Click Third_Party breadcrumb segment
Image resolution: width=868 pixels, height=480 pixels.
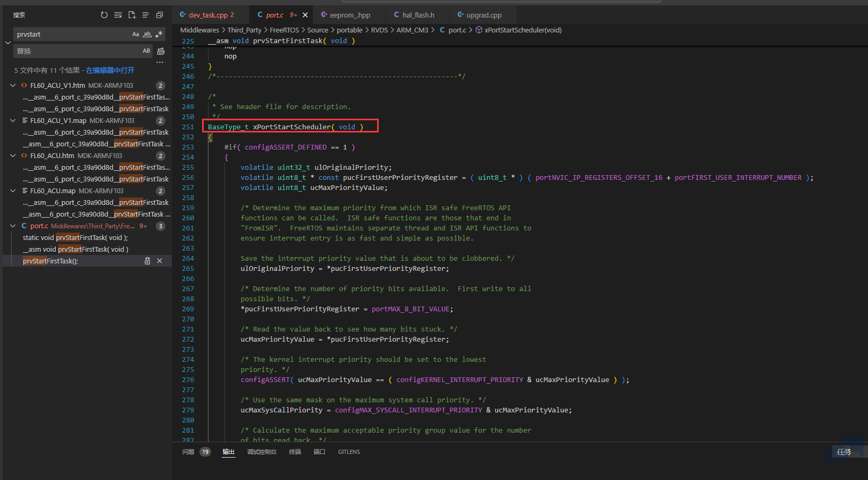[x=244, y=30]
